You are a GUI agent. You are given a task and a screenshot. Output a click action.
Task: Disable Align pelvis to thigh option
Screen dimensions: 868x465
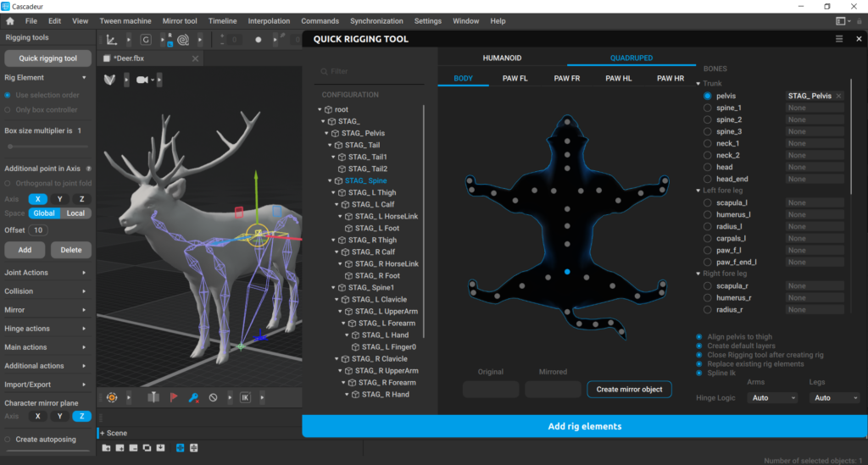pyautogui.click(x=699, y=336)
